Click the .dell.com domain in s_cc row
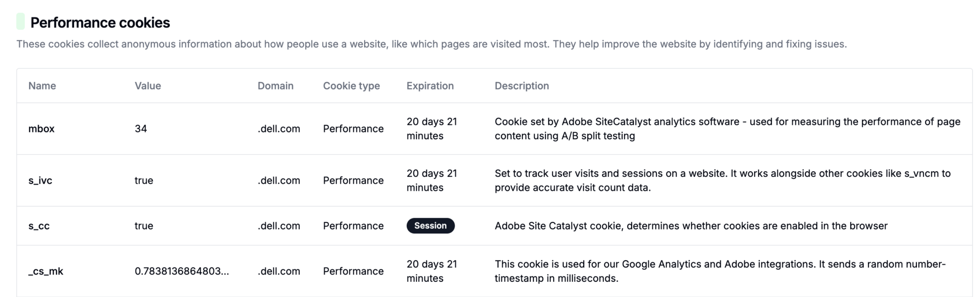This screenshot has height=297, width=980. tap(279, 226)
